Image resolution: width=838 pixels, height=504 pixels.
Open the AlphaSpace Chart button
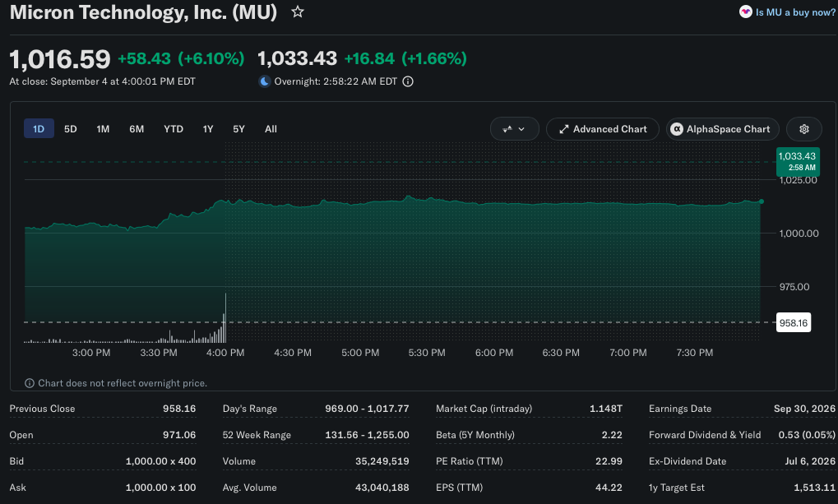click(723, 129)
